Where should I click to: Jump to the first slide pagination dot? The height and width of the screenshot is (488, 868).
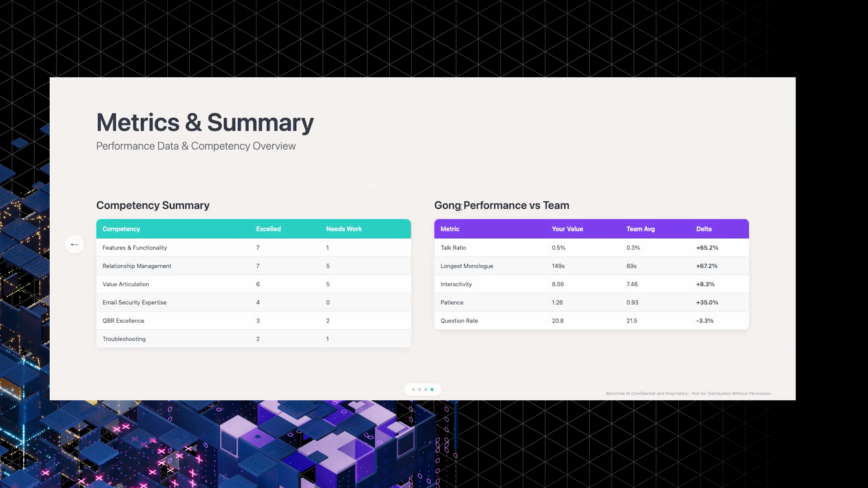[413, 389]
